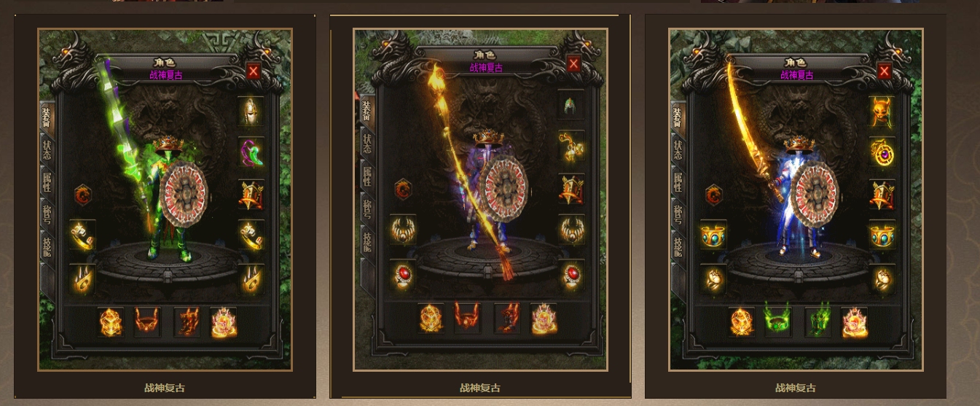Select the purple gem amulet slot in golden-sword panel
Viewport: 980px width, 406px height.
(882, 152)
